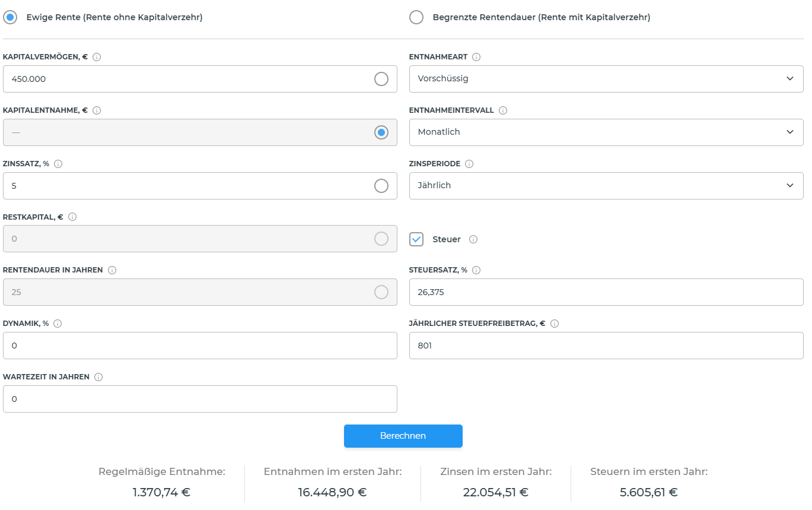Open the Zinssatz info tooltip icon

58,164
